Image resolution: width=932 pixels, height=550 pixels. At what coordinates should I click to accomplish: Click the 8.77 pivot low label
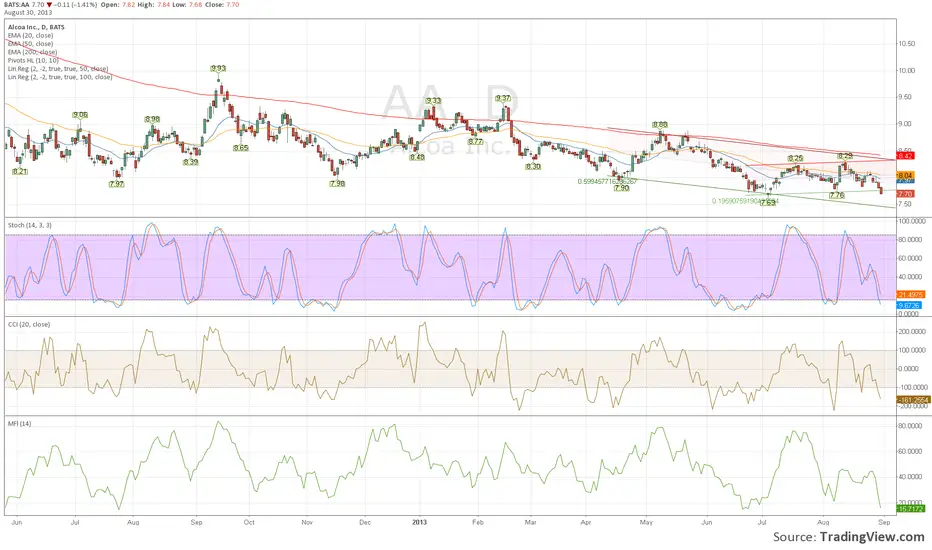[x=476, y=142]
